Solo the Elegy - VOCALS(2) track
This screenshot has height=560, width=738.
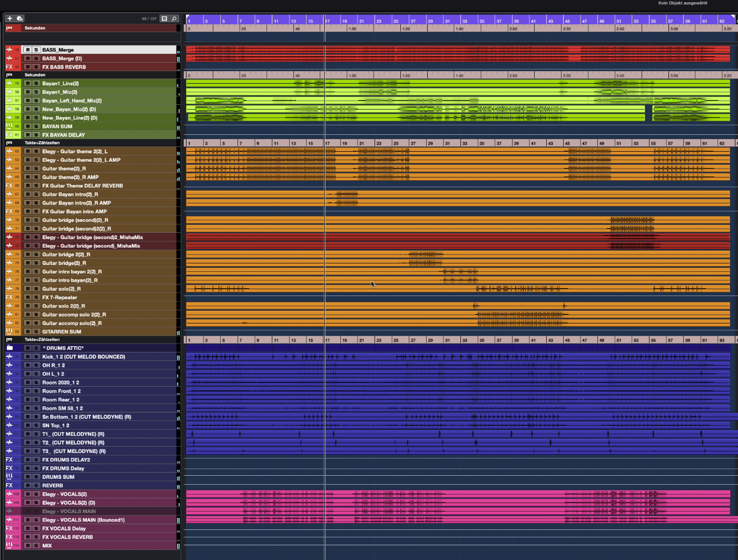point(36,494)
